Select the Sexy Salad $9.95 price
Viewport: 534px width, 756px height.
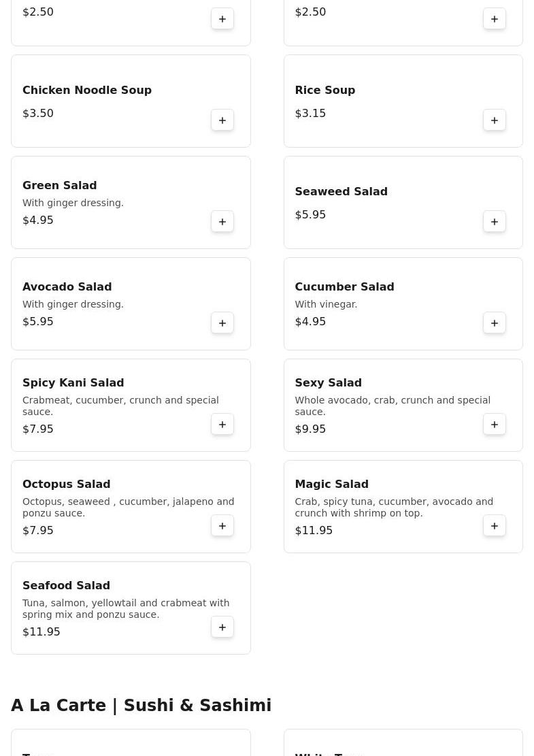pos(310,429)
